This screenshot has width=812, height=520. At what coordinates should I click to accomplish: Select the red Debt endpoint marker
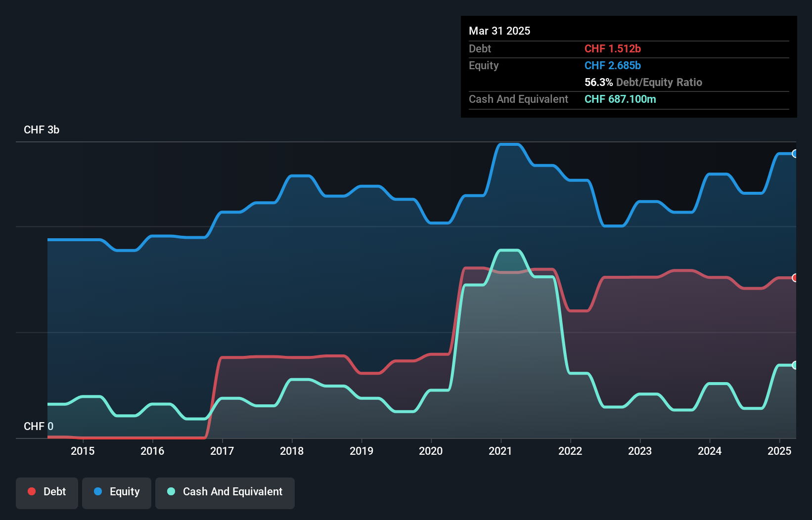tap(795, 278)
